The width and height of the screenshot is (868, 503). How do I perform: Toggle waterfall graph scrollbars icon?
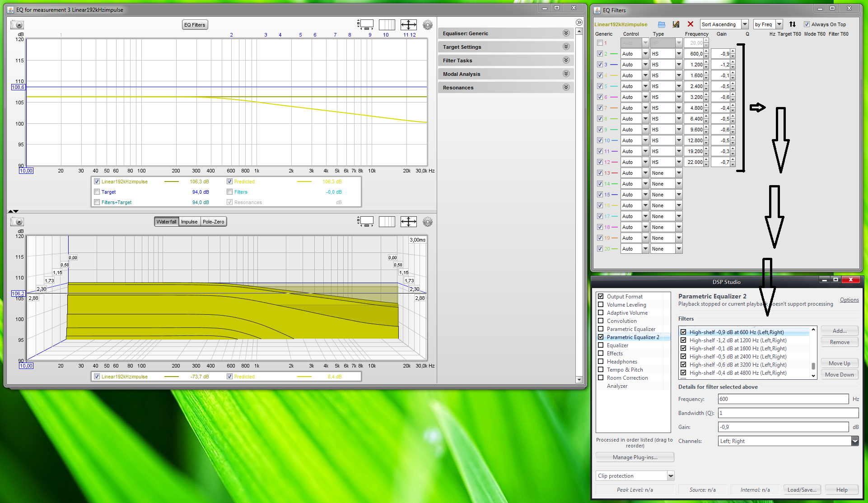coord(365,222)
